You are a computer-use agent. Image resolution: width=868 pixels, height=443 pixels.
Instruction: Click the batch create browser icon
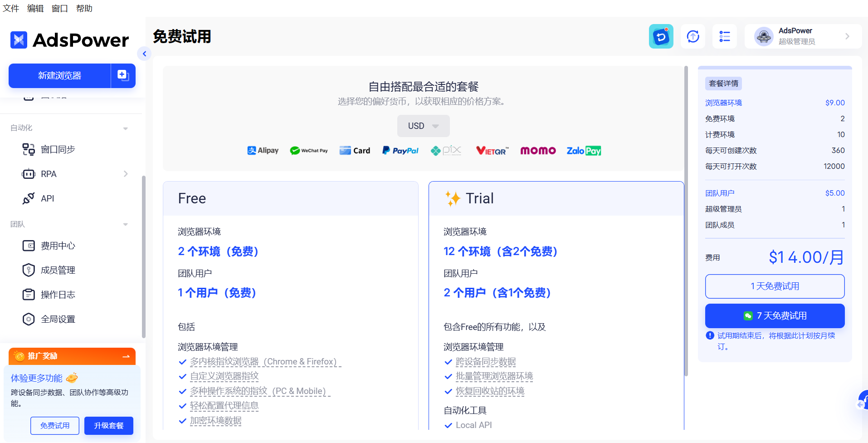click(x=122, y=75)
